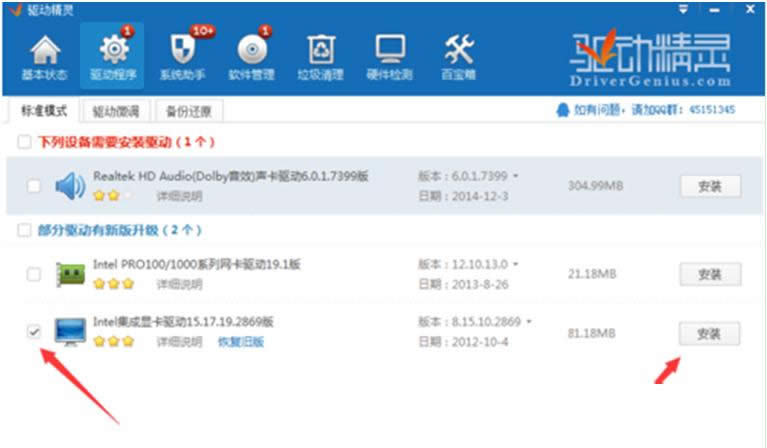
Task: Click the date 2014-12-3
Action: [480, 196]
